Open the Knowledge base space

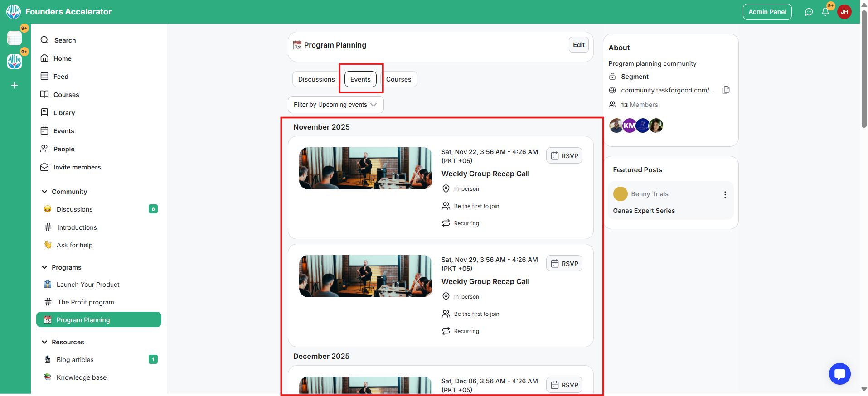tap(99, 377)
